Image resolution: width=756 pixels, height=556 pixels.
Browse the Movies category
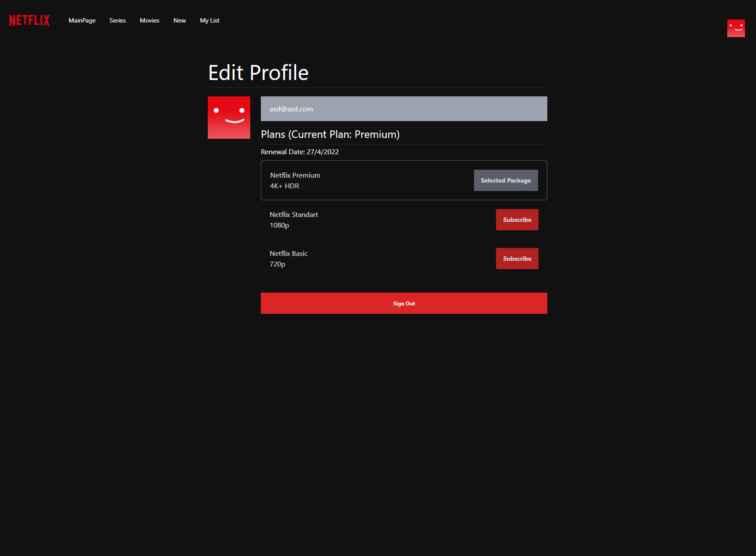[149, 20]
